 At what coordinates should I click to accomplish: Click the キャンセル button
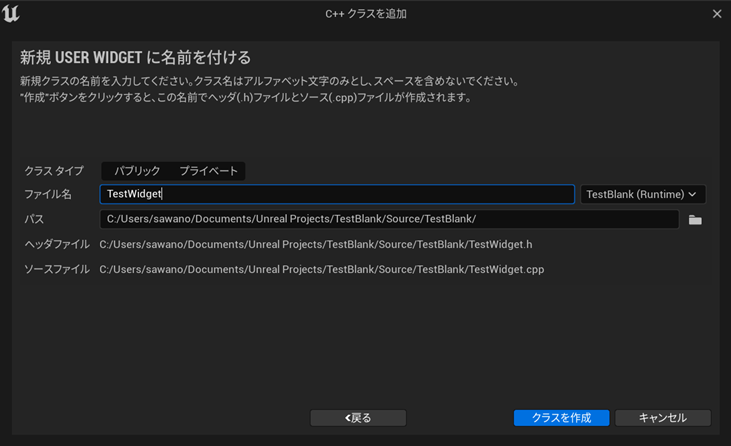(662, 418)
